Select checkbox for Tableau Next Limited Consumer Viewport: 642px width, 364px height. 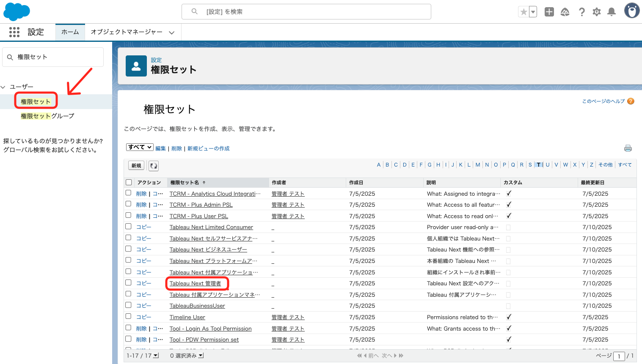128,226
